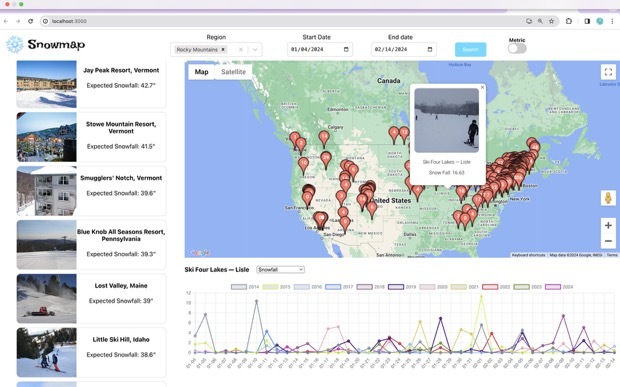Image resolution: width=620 pixels, height=387 pixels.
Task: Click the 2022 red legend swatch
Action: click(x=490, y=287)
